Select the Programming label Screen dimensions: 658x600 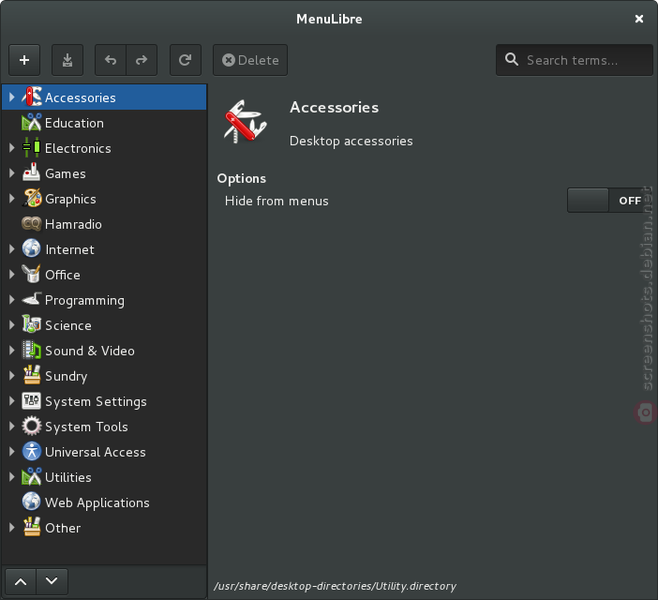pos(85,300)
